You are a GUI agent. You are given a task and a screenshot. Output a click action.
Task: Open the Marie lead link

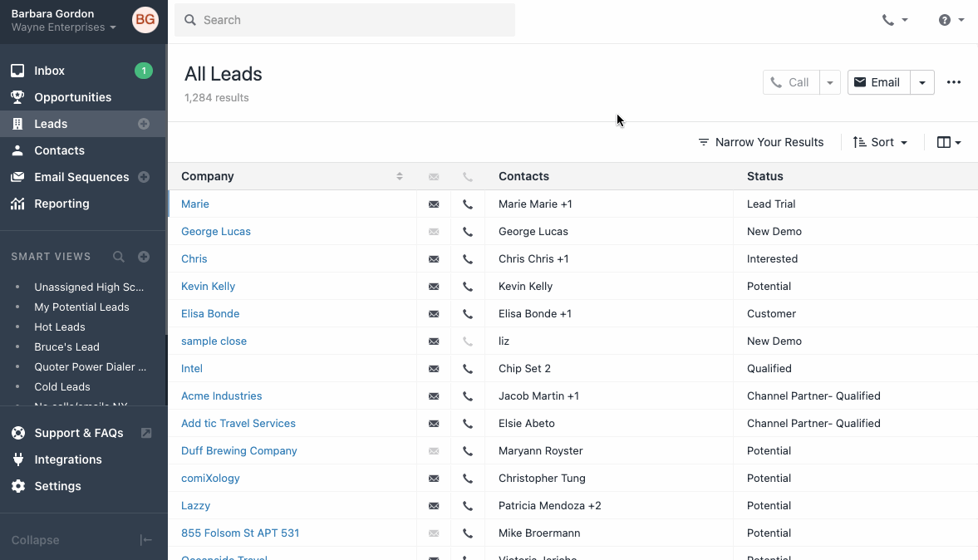coord(195,204)
